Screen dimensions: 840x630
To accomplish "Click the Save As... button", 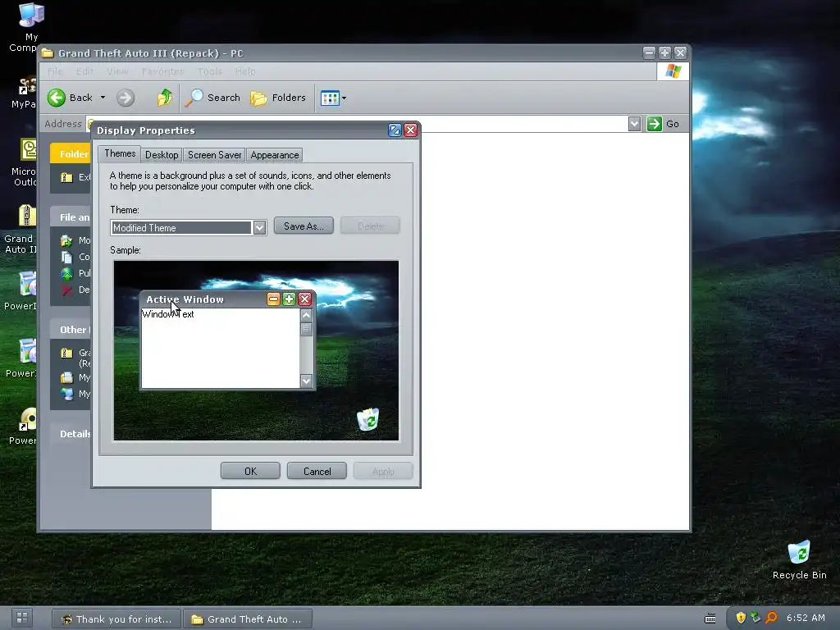I will [x=304, y=226].
